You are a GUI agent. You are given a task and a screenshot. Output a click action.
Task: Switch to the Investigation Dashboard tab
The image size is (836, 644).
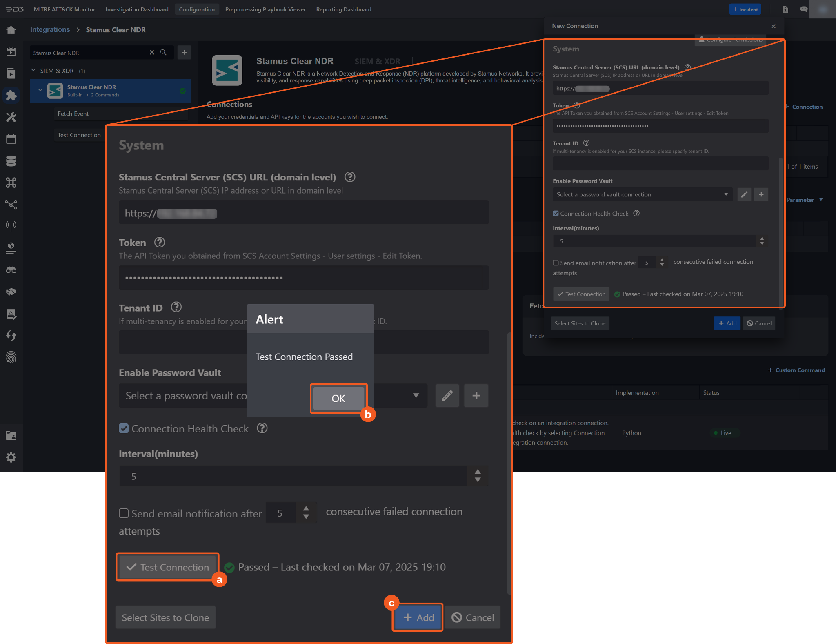pos(137,9)
